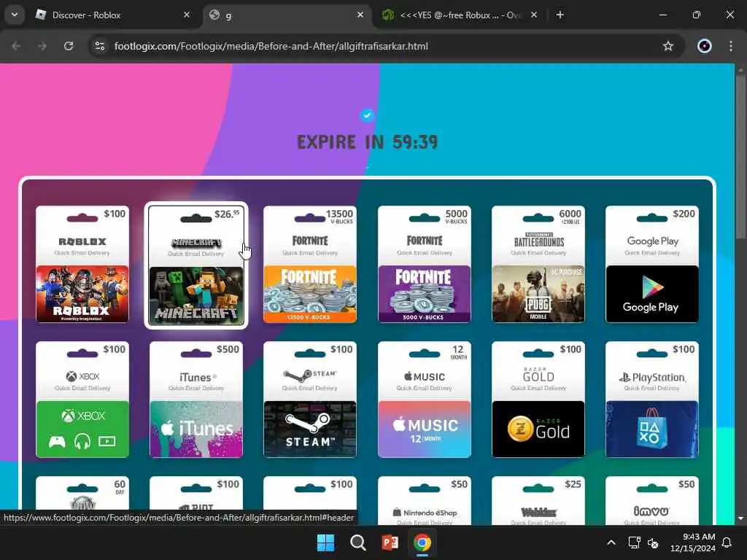Choose the 13500 V-Bucks Fortnite card

309,264
